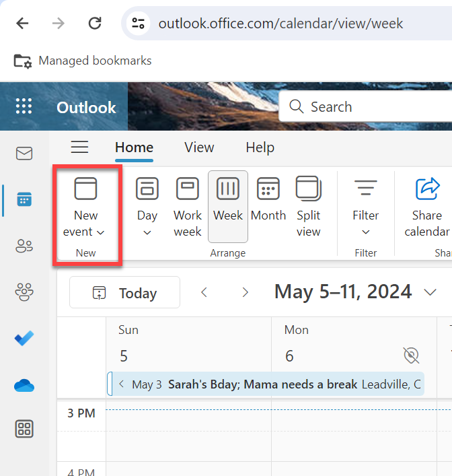Click the Outlook brand title
The image size is (452, 476).
tap(86, 108)
